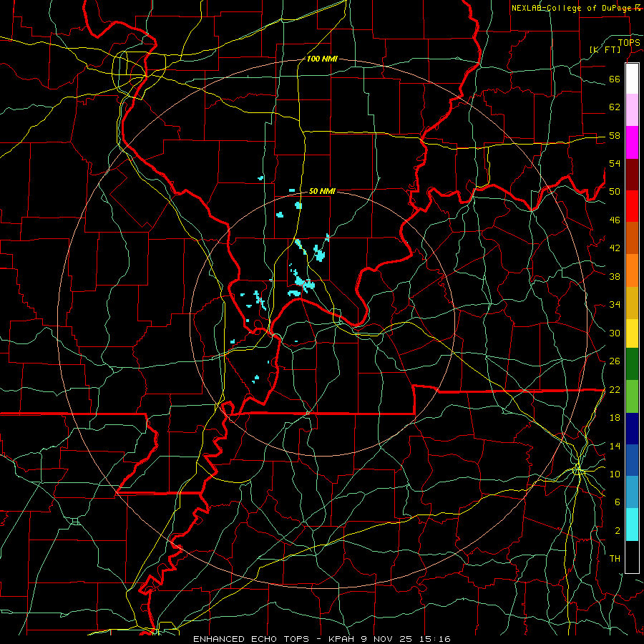Viewport: 644px width, 644px height.
Task: Click the light pink legend swatch beside 62
Action: pos(632,109)
